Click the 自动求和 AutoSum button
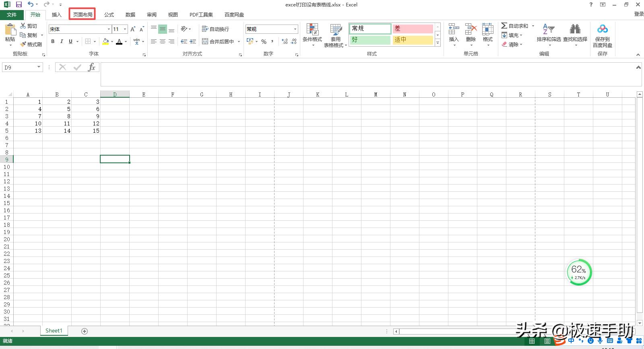The width and height of the screenshot is (644, 349). [514, 26]
